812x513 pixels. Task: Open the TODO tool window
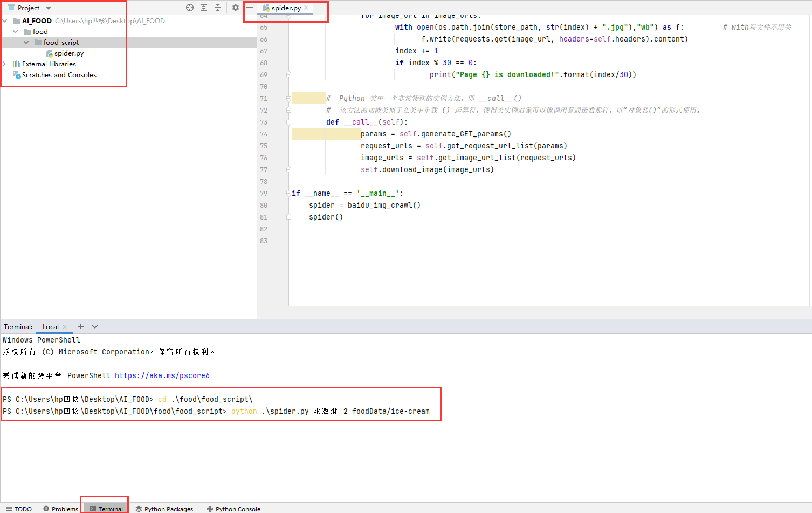(19, 509)
